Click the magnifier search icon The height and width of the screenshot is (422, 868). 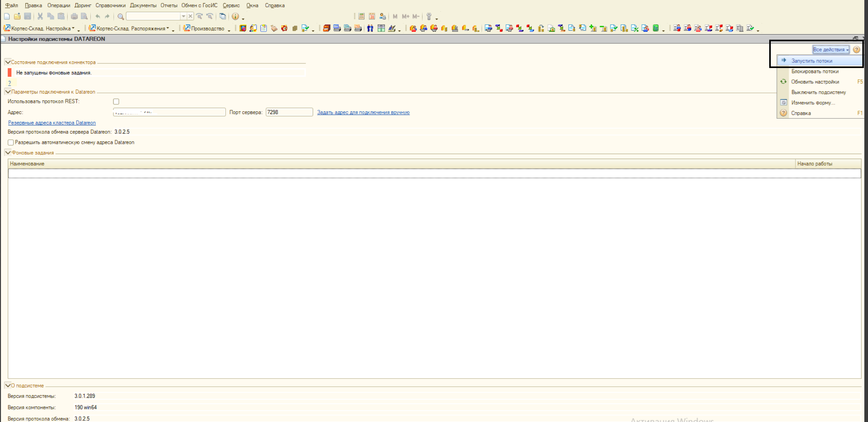tap(120, 16)
